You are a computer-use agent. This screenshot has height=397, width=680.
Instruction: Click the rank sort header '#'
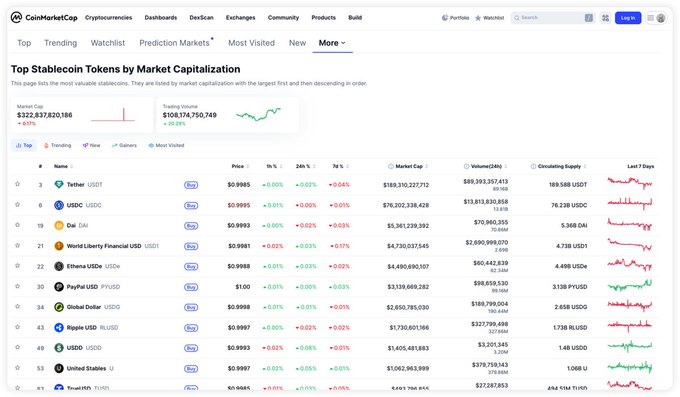(40, 167)
